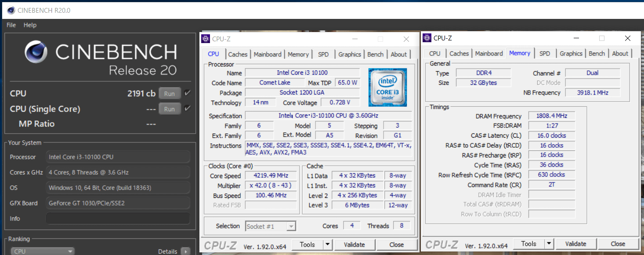Switch to Caches tab in right CPU-Z window

click(459, 54)
